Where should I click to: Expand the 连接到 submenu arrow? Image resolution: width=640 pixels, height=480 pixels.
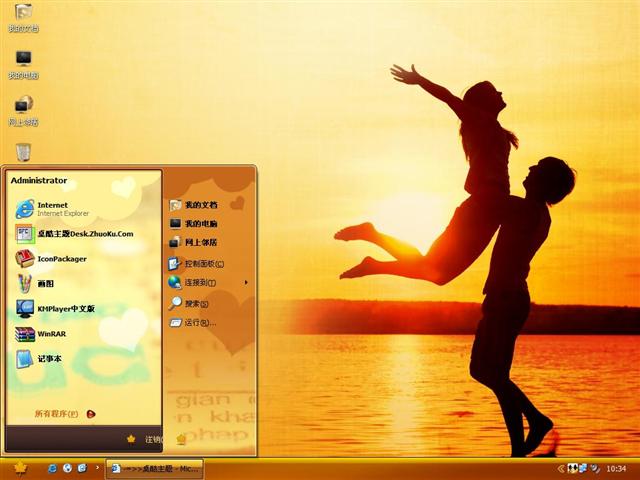246,282
